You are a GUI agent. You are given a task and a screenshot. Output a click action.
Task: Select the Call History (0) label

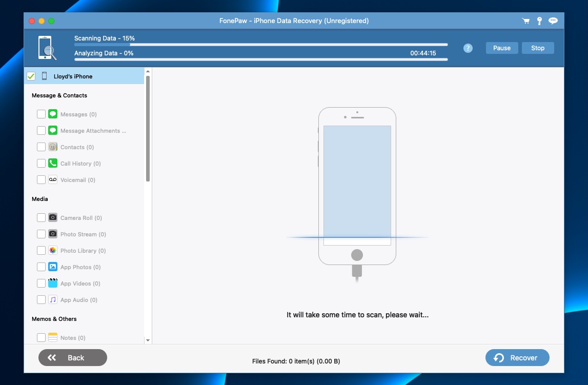[80, 164]
